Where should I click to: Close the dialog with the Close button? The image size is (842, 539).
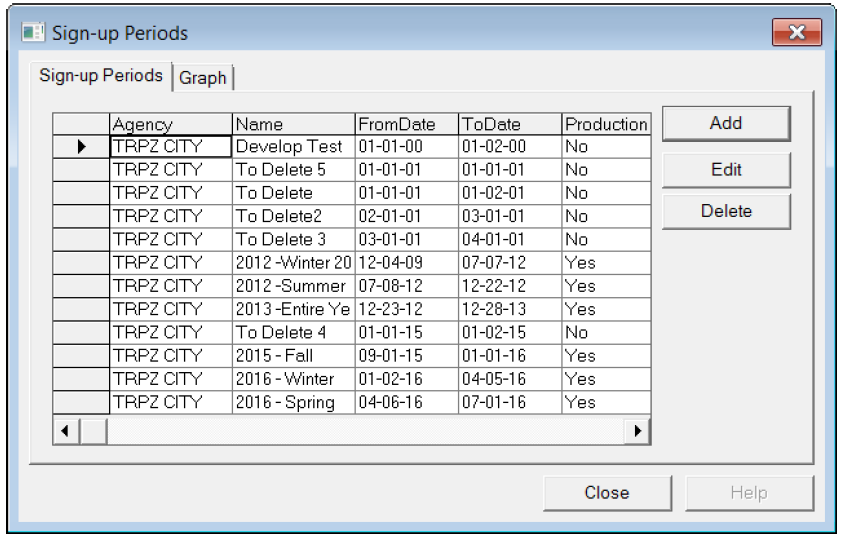click(607, 493)
